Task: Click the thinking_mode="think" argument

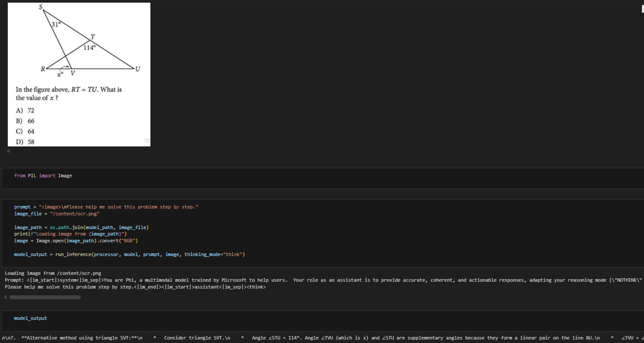Action: tap(214, 254)
